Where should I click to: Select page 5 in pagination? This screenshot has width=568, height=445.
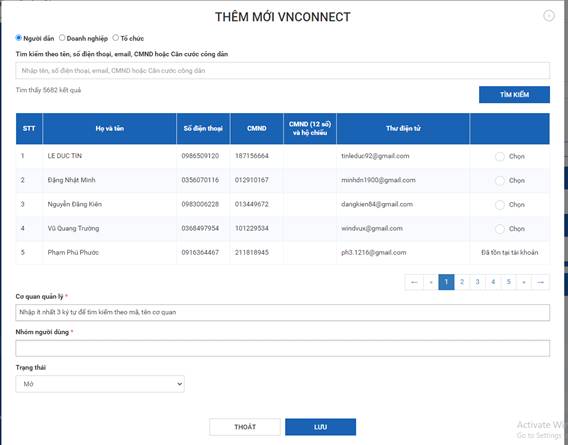click(509, 282)
